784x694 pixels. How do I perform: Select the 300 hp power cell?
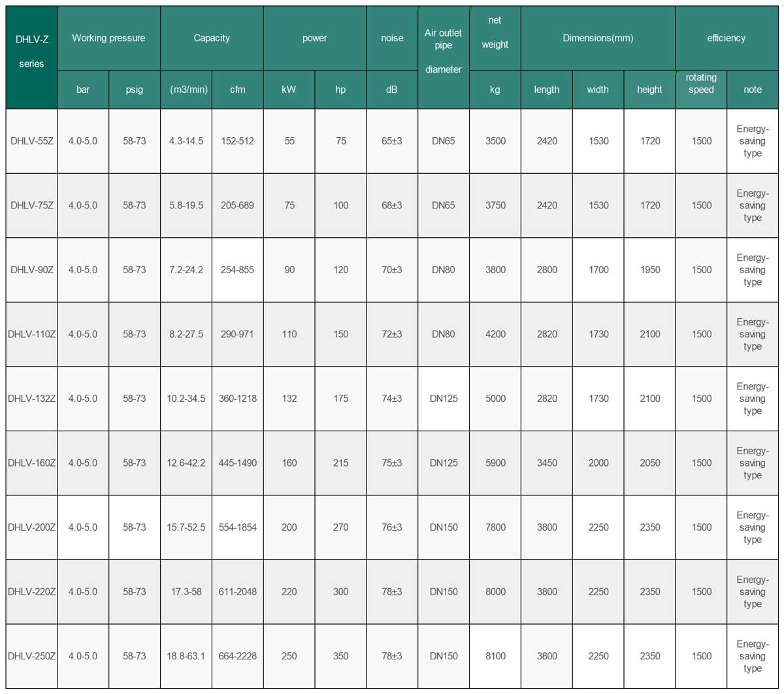click(x=340, y=591)
